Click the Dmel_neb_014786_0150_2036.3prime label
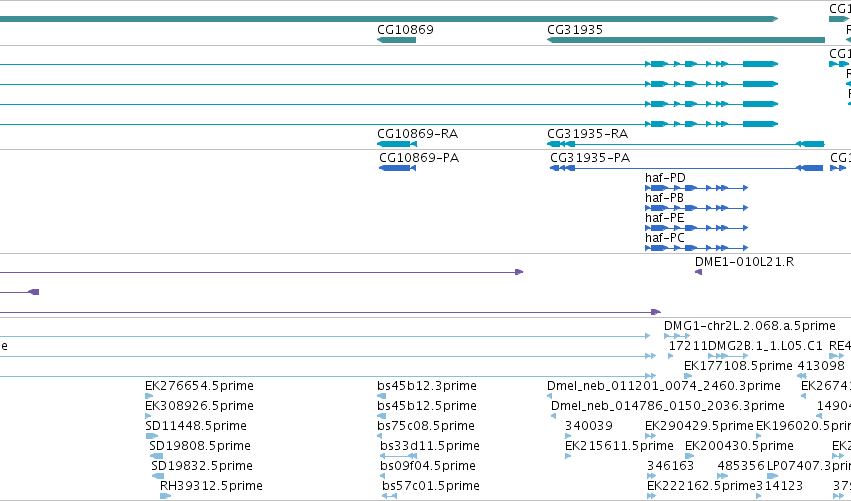The image size is (851, 501). coord(668,406)
